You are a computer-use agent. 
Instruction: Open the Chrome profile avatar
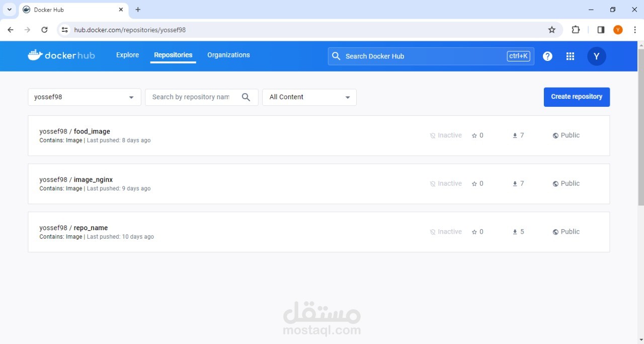point(618,30)
